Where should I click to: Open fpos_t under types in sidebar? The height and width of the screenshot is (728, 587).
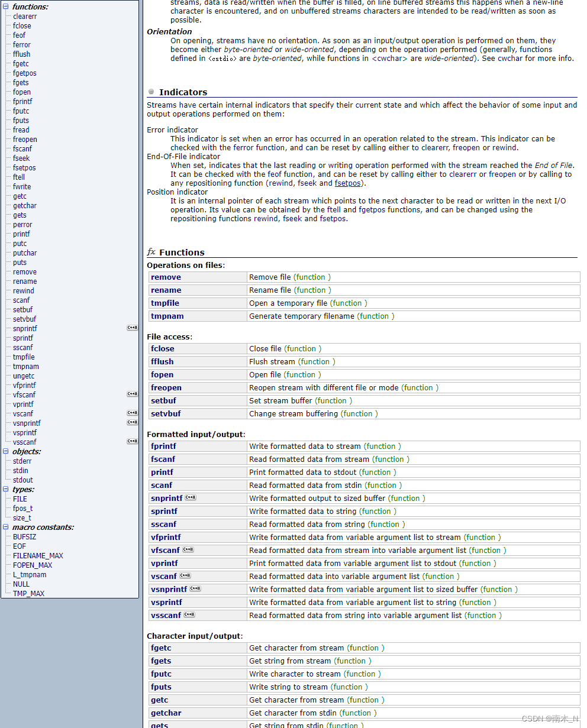click(23, 509)
